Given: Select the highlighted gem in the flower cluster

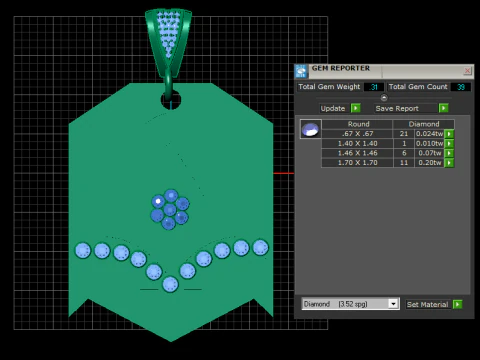Looking at the screenshot, I should 158,201.
